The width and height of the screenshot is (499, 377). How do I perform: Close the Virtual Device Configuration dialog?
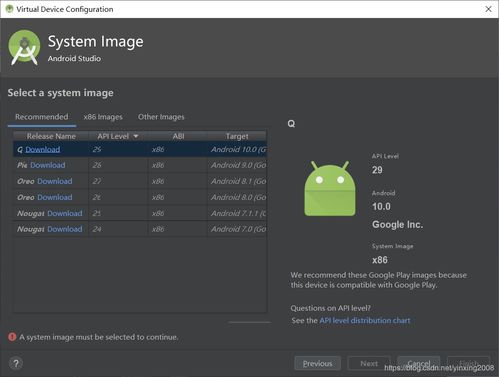[x=488, y=9]
